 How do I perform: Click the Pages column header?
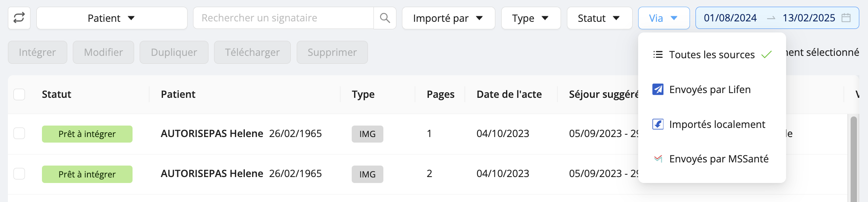click(x=440, y=94)
